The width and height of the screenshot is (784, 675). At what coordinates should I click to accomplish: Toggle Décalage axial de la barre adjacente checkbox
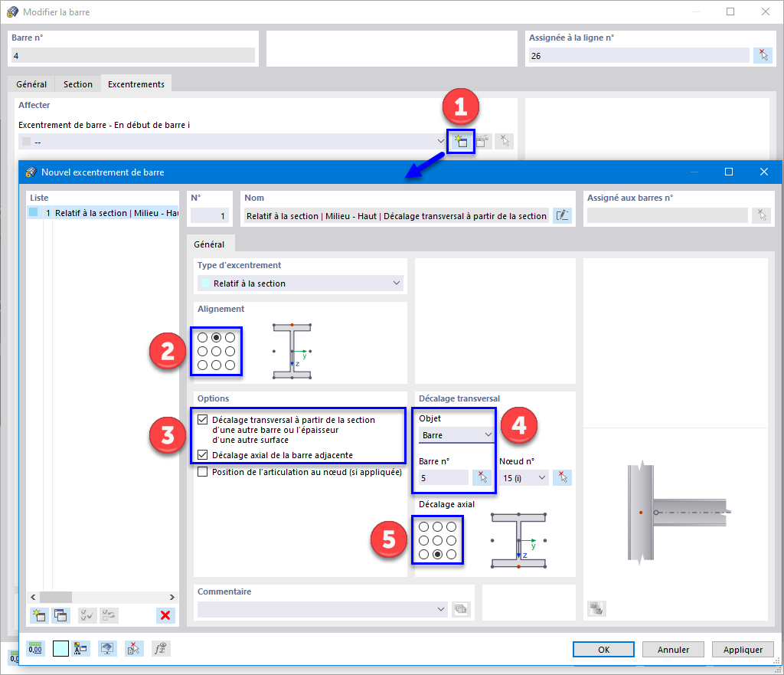[x=202, y=454]
